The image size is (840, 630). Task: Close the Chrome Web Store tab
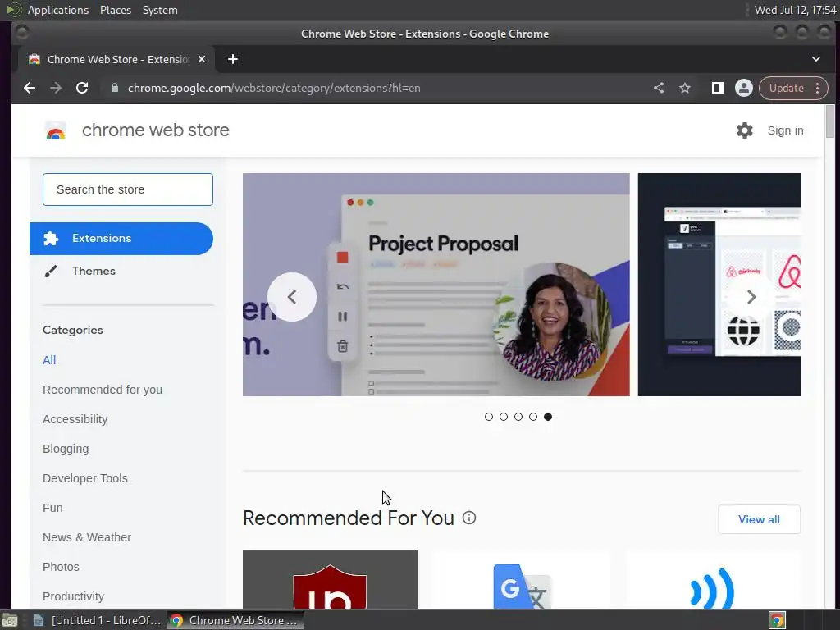click(x=202, y=59)
